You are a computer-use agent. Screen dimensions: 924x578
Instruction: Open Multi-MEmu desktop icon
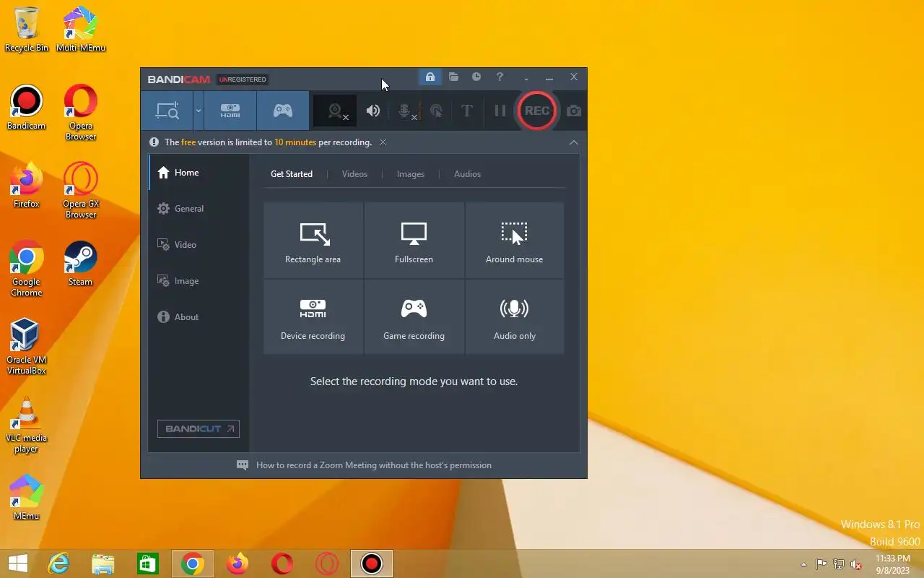click(81, 30)
